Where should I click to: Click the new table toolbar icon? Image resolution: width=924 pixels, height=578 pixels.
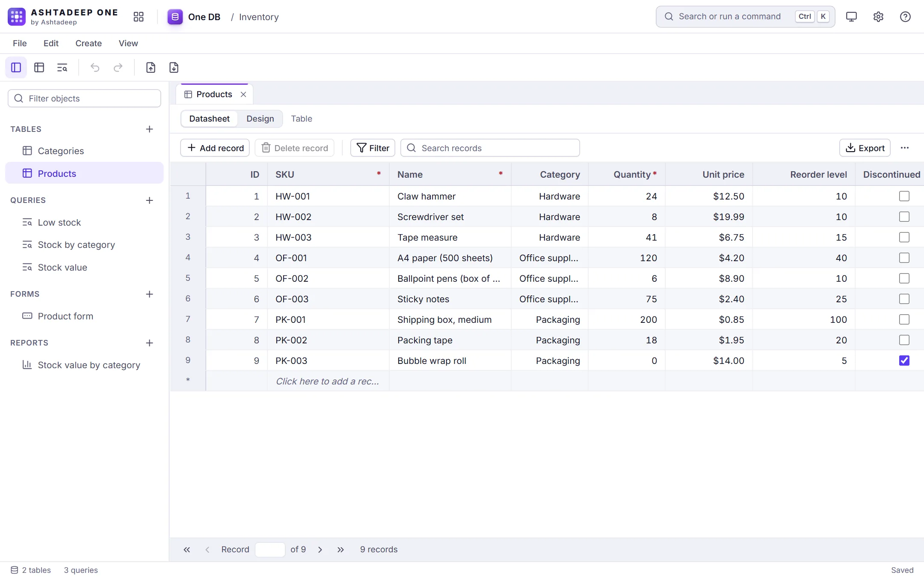(39, 68)
